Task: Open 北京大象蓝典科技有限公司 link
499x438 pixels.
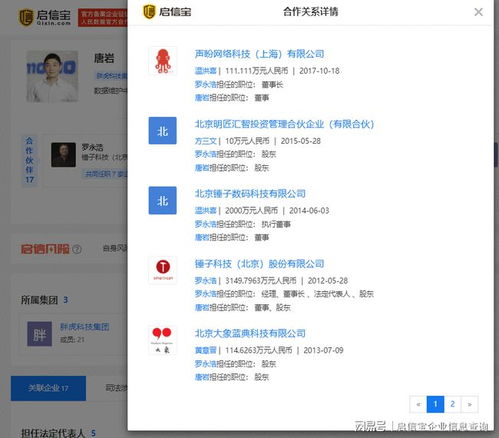Action: tap(250, 333)
